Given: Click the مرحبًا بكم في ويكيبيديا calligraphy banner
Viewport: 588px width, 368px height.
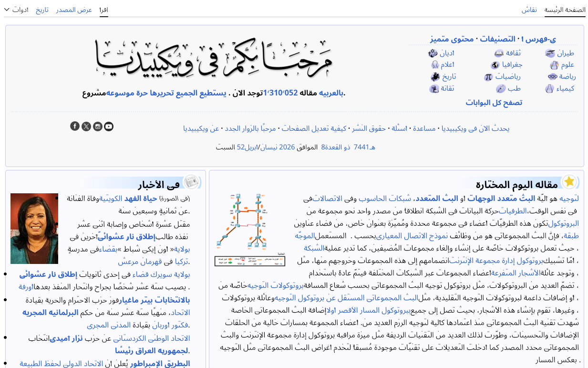Looking at the screenshot, I should tap(213, 57).
